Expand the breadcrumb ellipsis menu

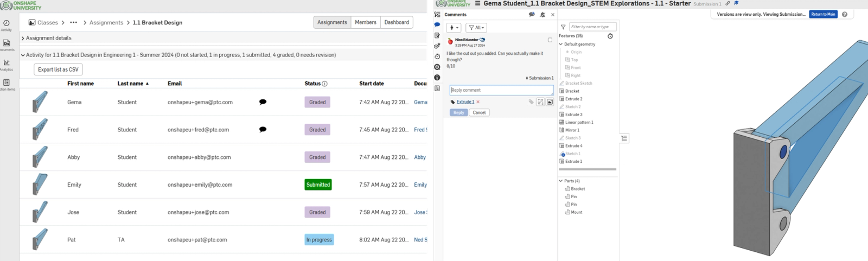coord(73,22)
